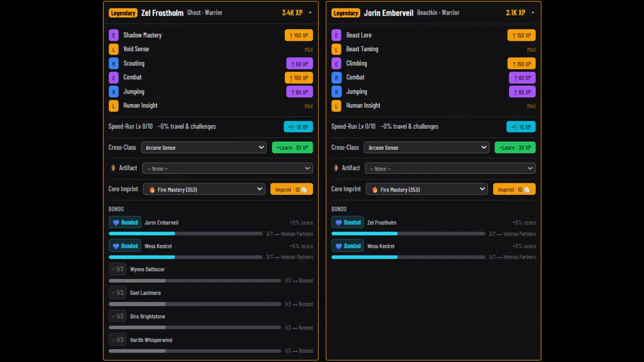Open Zel's Artifact dropdown
644x362 pixels.
227,168
